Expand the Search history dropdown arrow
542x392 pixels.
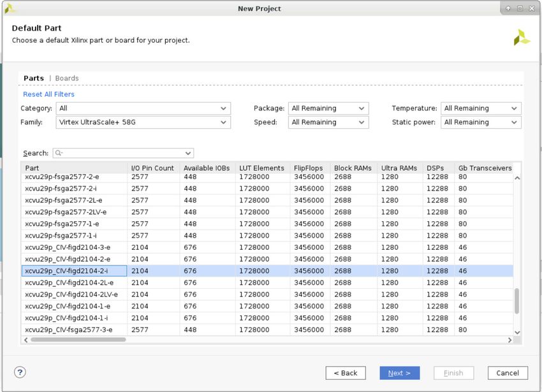click(188, 153)
